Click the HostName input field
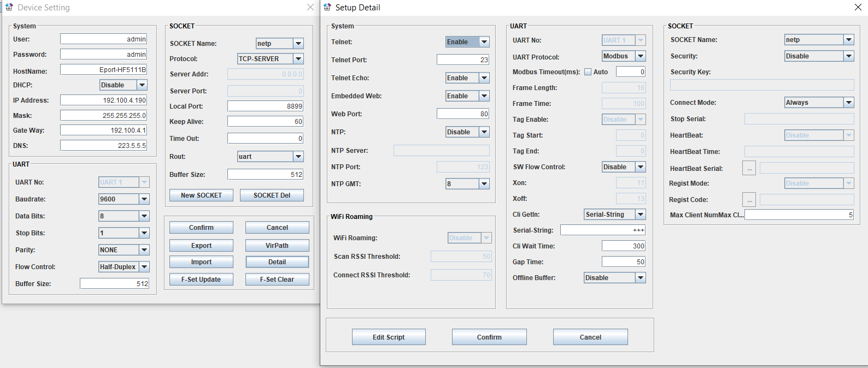Image resolution: width=868 pixels, height=368 pixels. [104, 70]
